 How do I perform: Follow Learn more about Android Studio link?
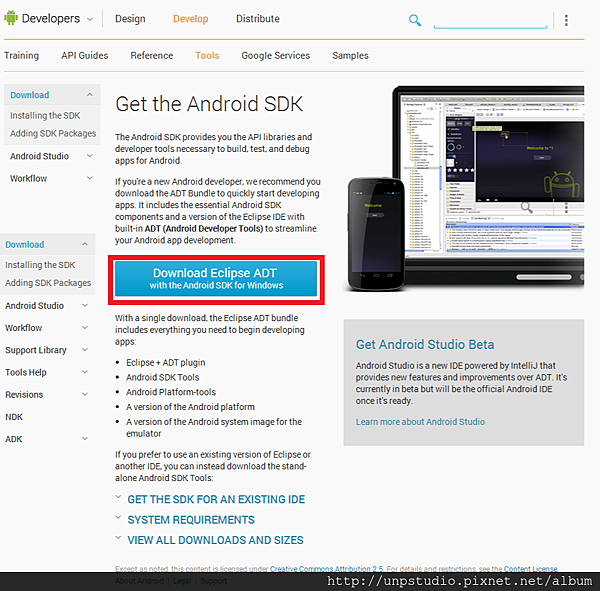(420, 422)
